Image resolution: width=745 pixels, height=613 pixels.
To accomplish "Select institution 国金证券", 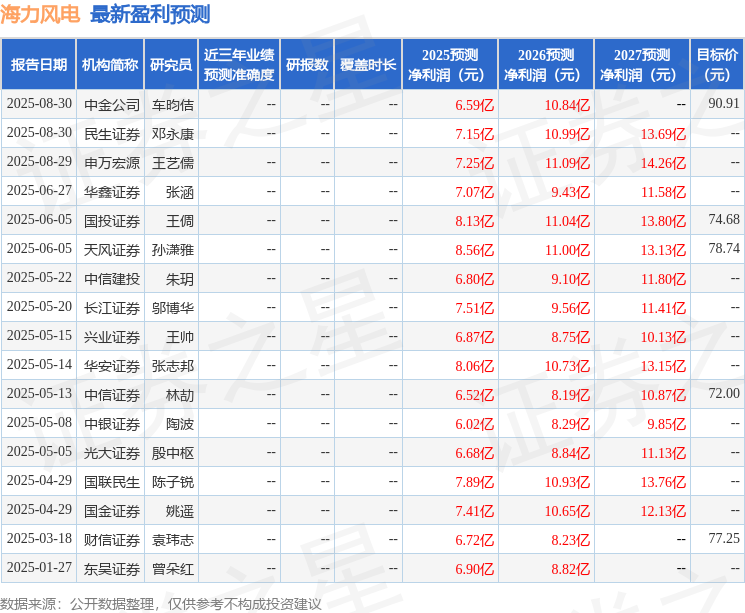I will 112,511.
